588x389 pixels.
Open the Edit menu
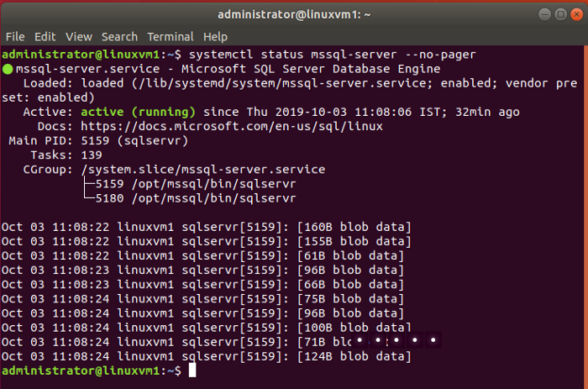(45, 37)
